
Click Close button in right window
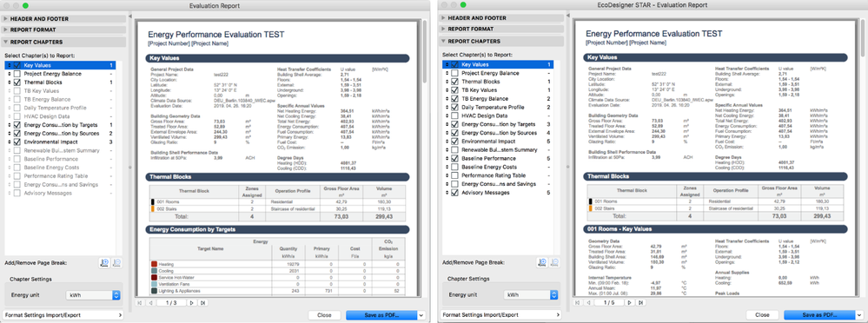tap(762, 314)
